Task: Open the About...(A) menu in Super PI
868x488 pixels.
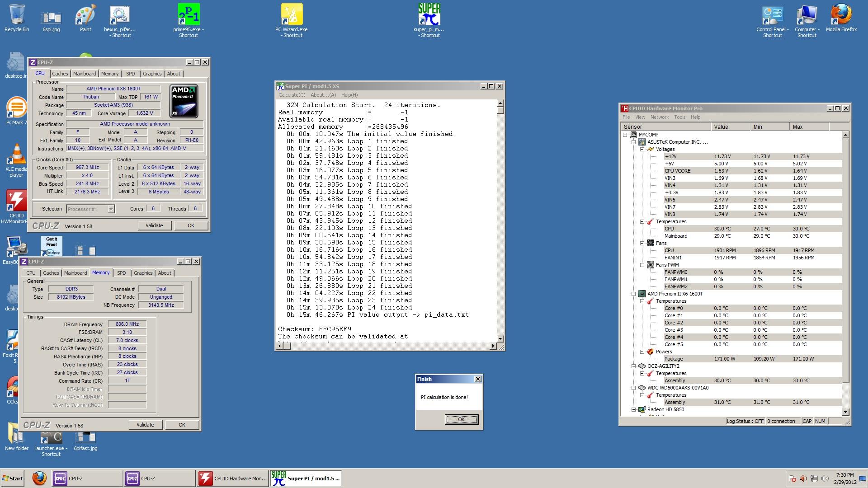Action: pyautogui.click(x=323, y=95)
